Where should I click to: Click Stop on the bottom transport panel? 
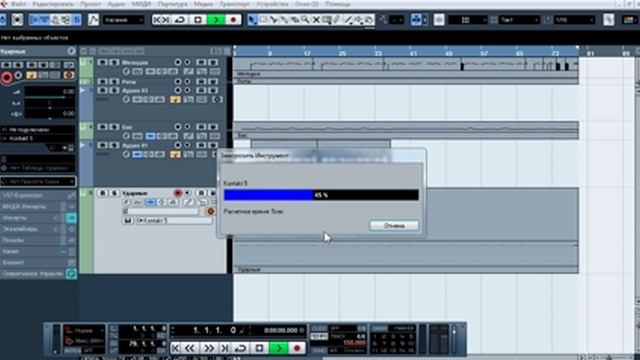pyautogui.click(x=259, y=348)
